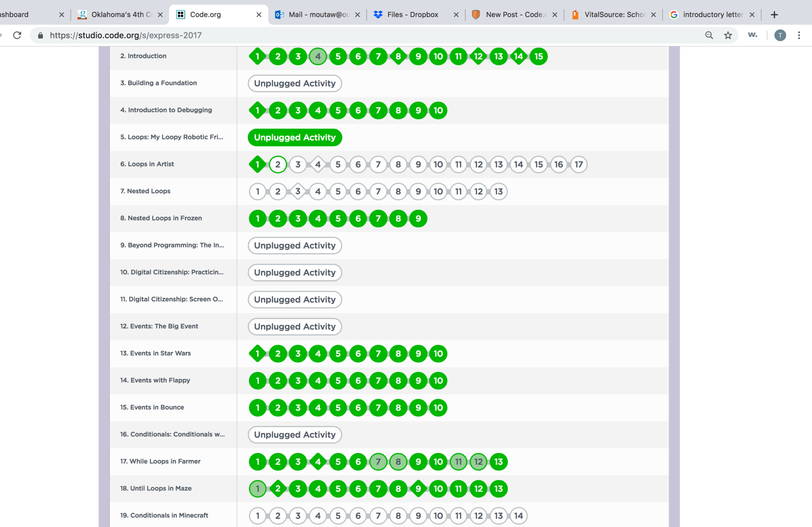Viewport: 812px width, 527px height.
Task: Open level 14 in Conditionals in Minecraft
Action: [x=519, y=515]
